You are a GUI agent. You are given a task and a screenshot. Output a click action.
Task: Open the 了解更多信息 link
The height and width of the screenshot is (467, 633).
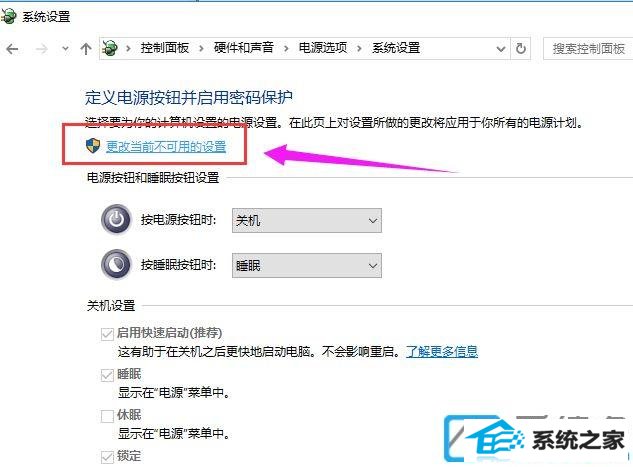pos(442,352)
